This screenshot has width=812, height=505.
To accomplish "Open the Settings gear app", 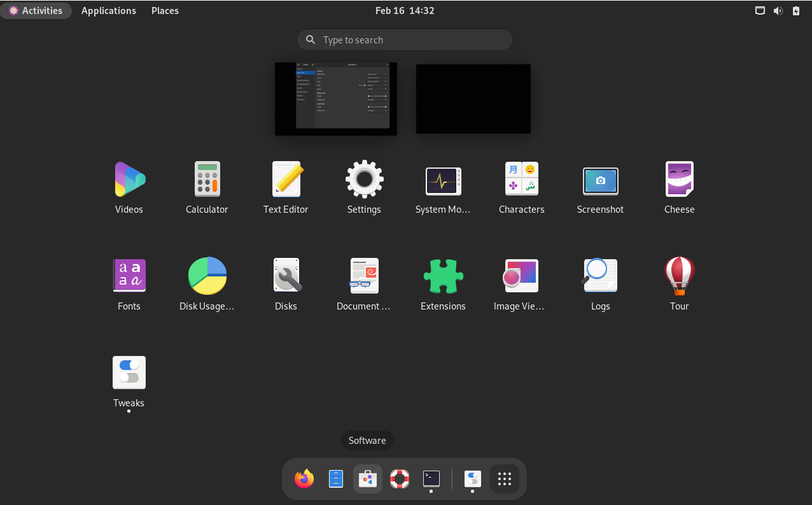I will click(364, 179).
